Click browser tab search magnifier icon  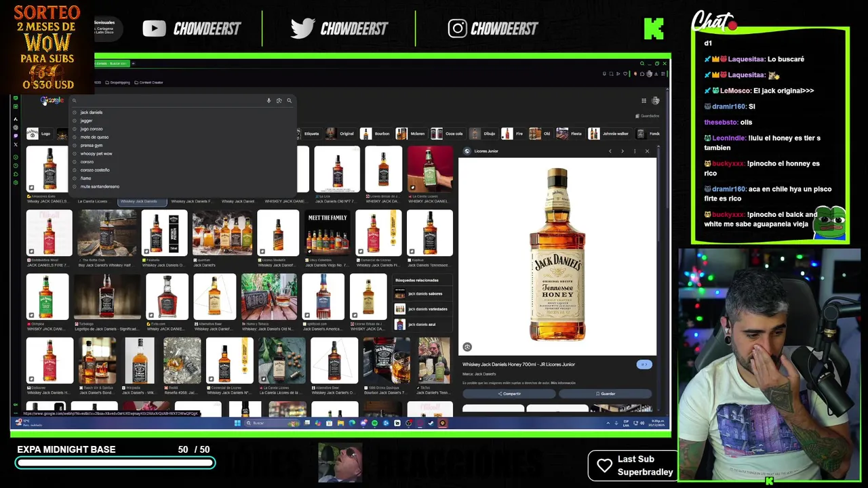click(642, 64)
